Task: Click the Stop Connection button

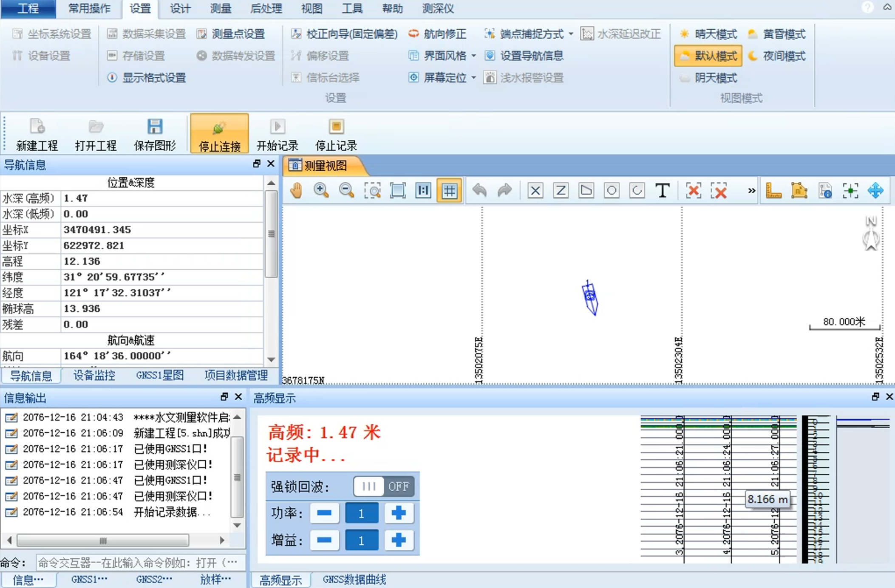Action: [219, 134]
